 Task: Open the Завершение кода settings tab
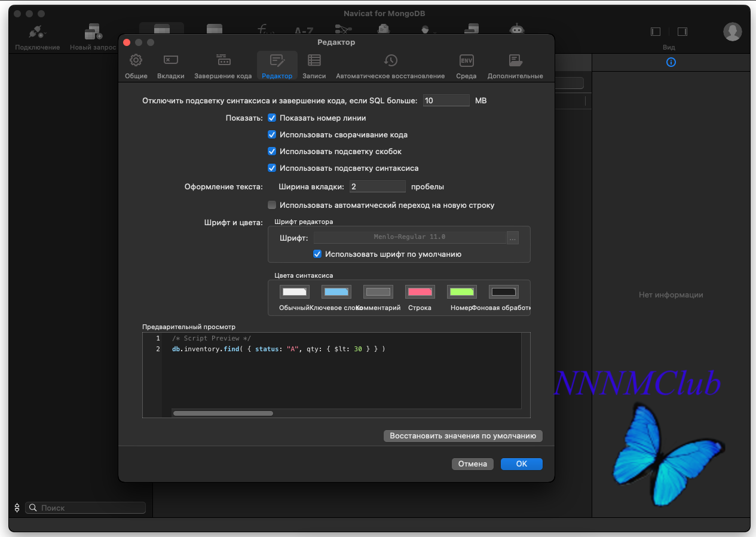223,66
